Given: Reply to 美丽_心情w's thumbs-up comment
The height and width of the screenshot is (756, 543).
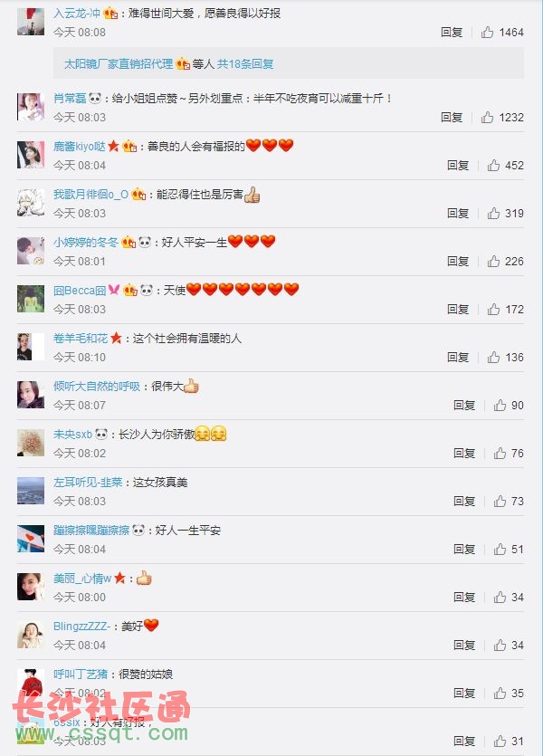Looking at the screenshot, I should pyautogui.click(x=464, y=598).
